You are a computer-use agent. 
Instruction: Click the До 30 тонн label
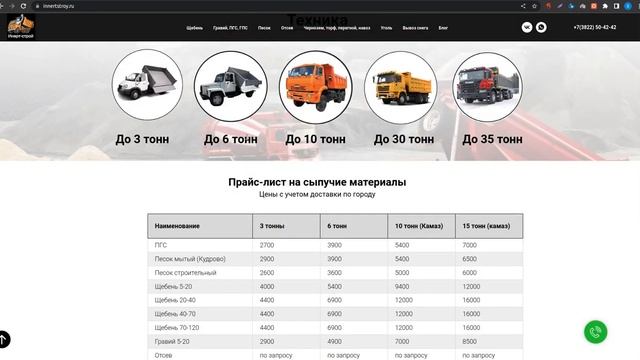404,139
